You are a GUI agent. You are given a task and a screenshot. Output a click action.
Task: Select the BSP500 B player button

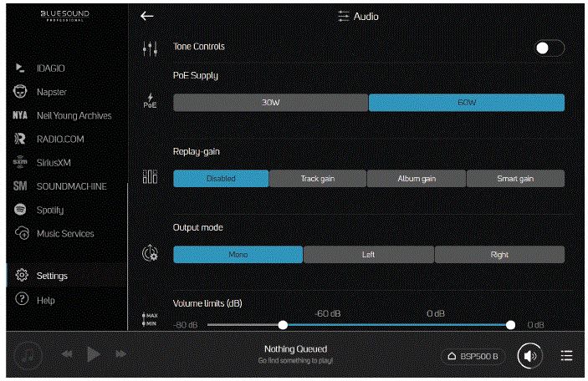(473, 356)
